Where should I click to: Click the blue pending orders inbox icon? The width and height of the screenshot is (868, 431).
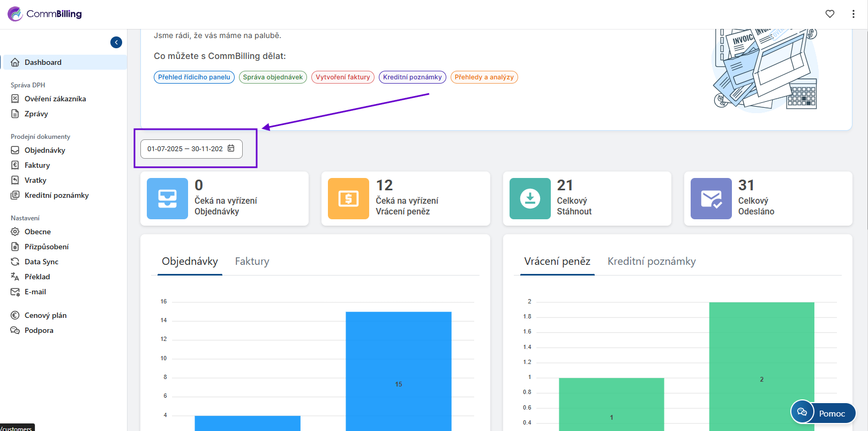pyautogui.click(x=167, y=198)
